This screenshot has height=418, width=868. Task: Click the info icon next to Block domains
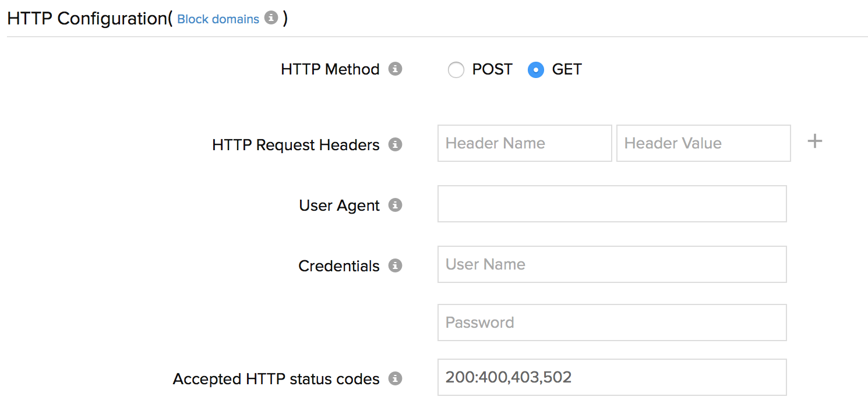point(271,18)
